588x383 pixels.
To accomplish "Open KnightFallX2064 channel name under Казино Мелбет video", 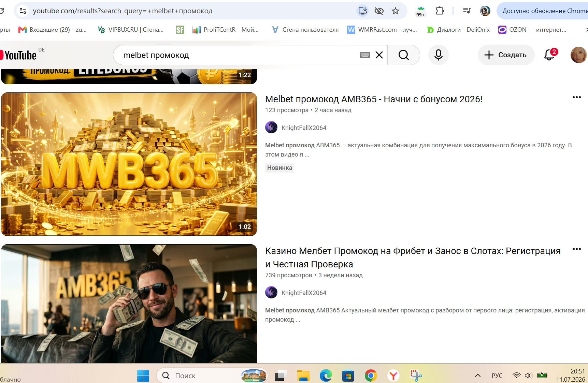I will 304,293.
